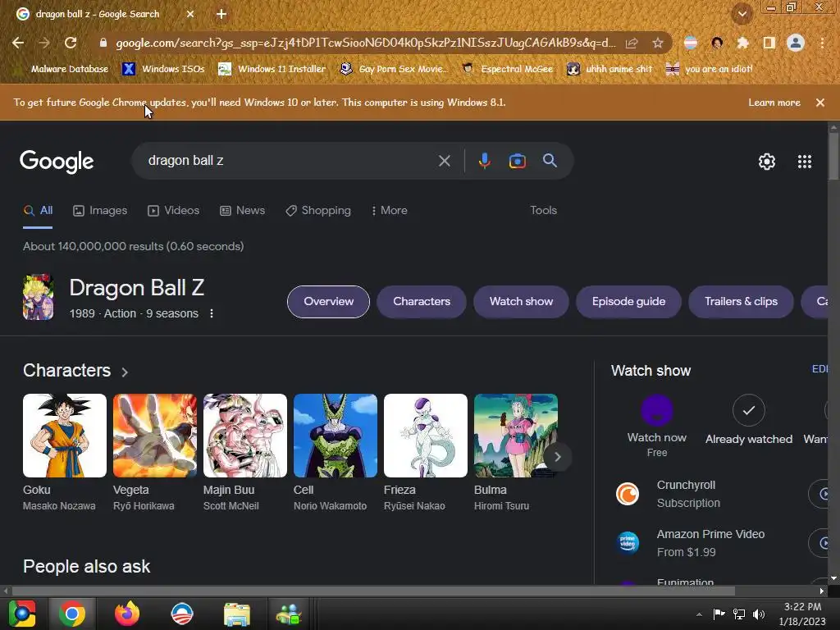Open Google quick settings gear
Image resolution: width=840 pixels, height=630 pixels.
[x=767, y=162]
